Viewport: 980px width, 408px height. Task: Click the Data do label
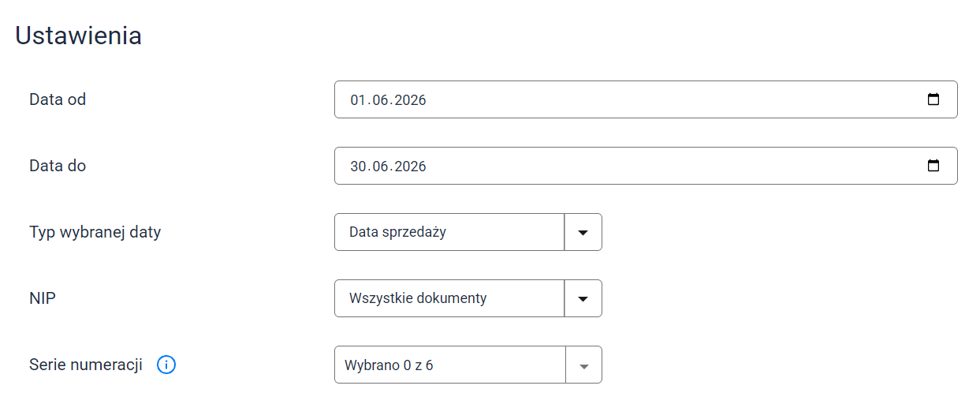(x=58, y=166)
